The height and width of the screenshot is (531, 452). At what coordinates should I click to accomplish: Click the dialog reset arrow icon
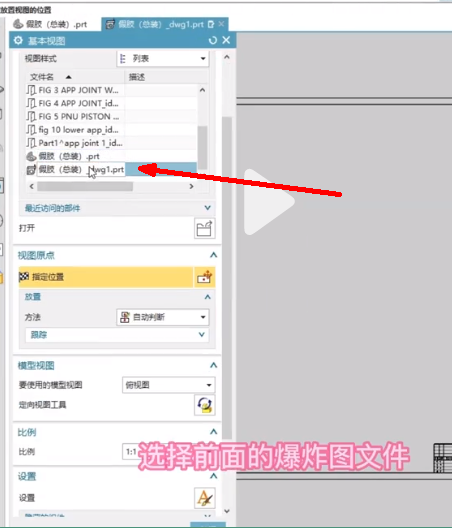[x=213, y=41]
